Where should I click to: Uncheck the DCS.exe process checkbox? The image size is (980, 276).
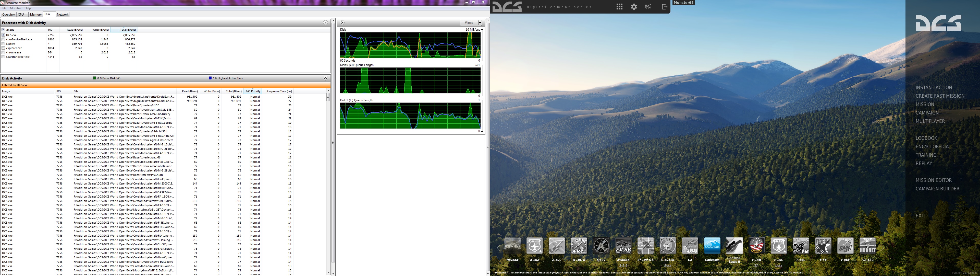pos(3,35)
